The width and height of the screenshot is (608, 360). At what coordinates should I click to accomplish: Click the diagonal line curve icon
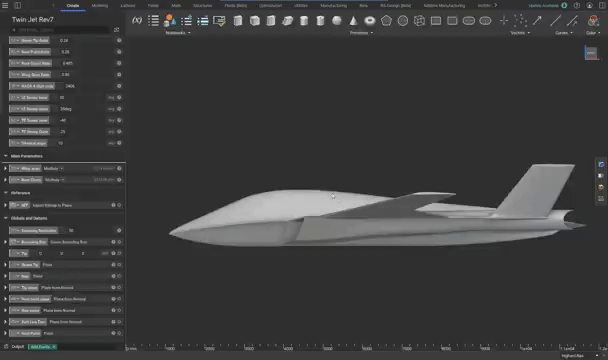(555, 21)
